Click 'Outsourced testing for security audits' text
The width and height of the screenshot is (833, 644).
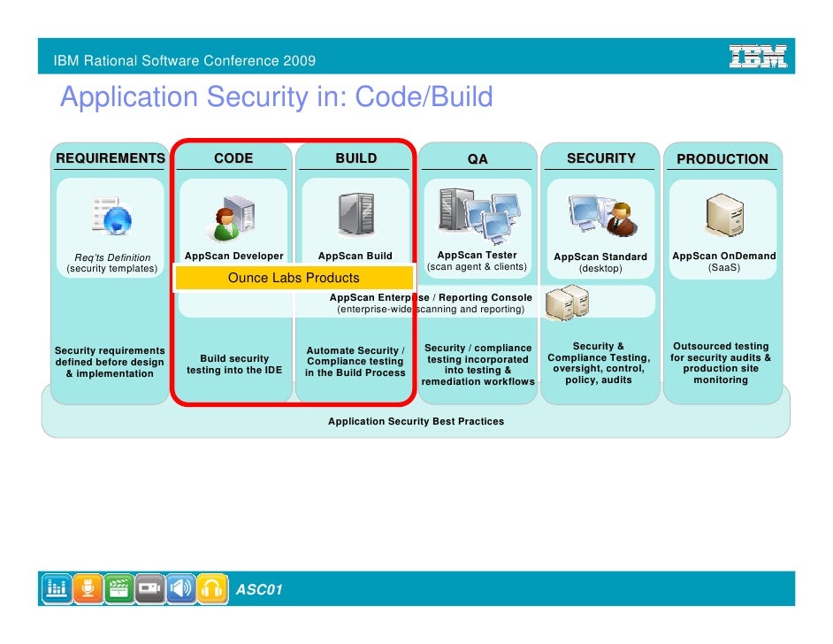point(721,363)
